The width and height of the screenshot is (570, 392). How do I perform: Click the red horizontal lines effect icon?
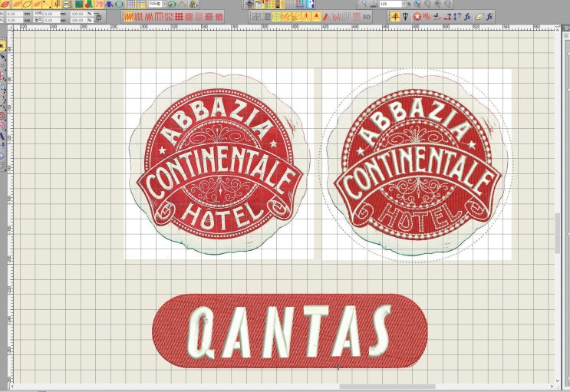tap(357, 17)
